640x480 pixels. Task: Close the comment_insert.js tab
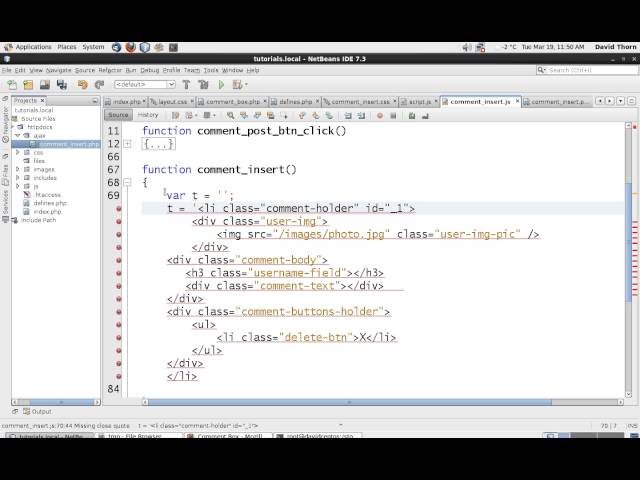pos(517,101)
